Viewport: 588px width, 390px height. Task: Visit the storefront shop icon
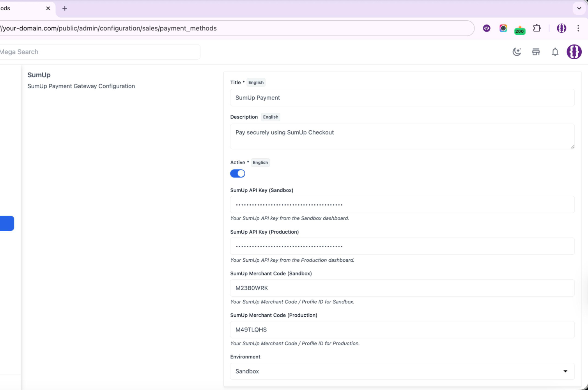tap(536, 52)
